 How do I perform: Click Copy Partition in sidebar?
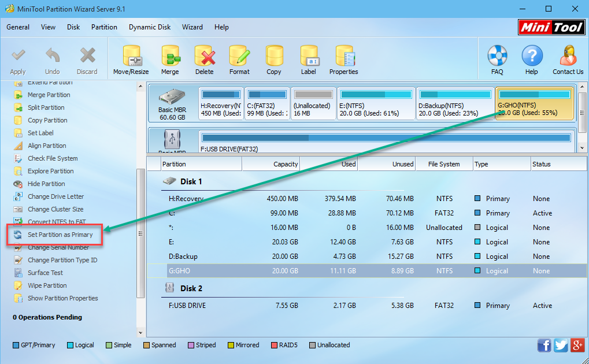(x=47, y=120)
